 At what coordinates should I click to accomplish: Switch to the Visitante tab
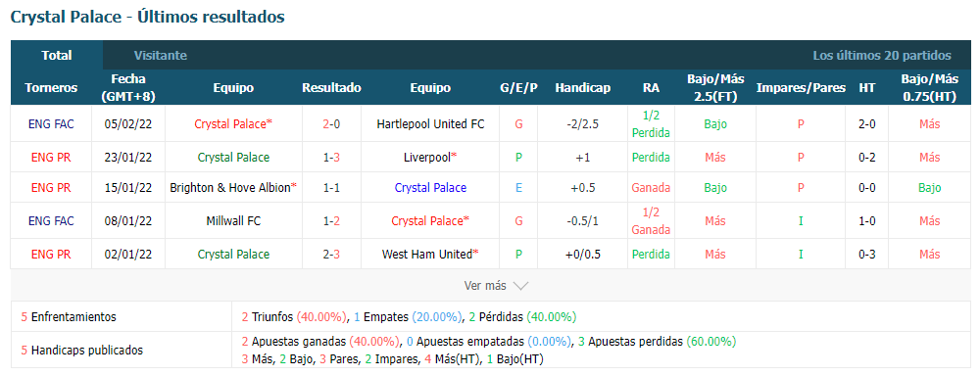coord(160,55)
